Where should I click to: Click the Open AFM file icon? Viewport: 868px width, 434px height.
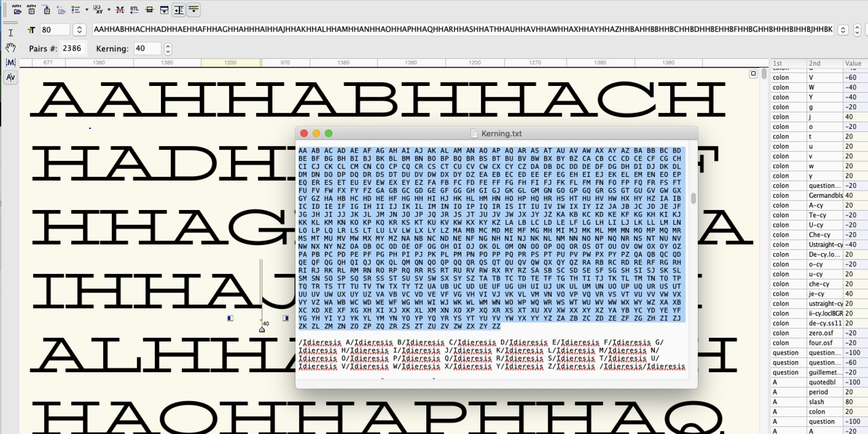click(x=17, y=10)
